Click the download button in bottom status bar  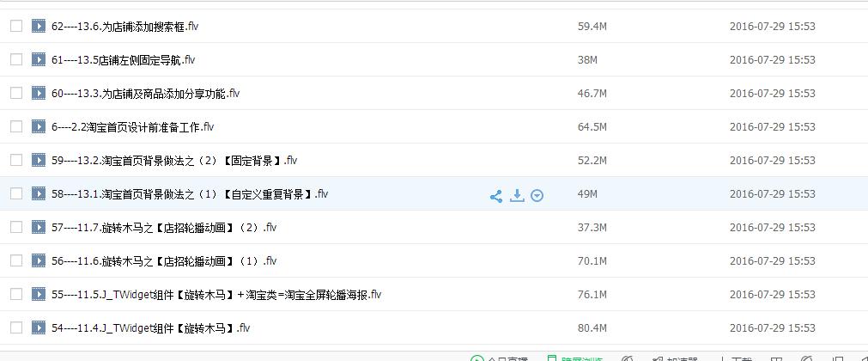(x=735, y=358)
